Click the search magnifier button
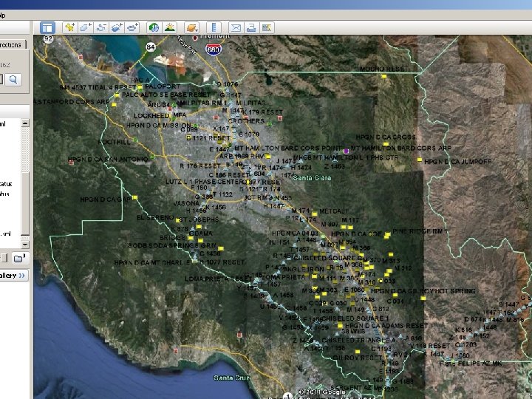 coord(13,79)
